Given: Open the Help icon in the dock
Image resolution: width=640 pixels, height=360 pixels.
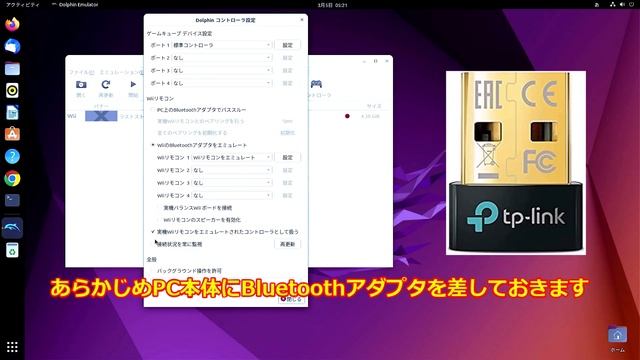Looking at the screenshot, I should pyautogui.click(x=12, y=156).
